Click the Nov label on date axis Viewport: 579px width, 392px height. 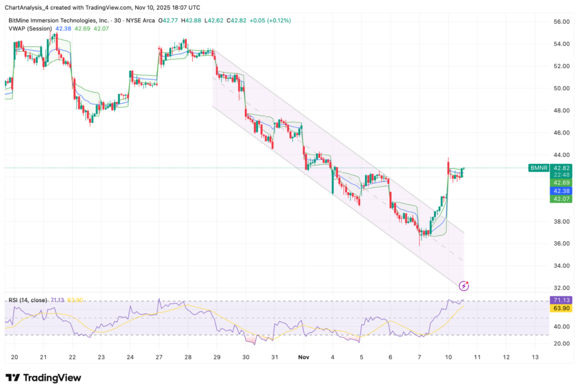304,358
